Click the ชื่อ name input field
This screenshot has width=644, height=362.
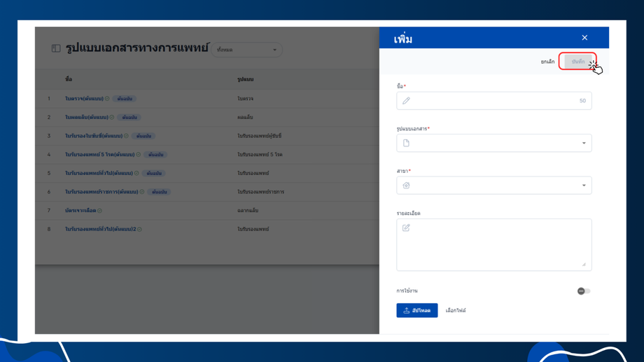point(493,101)
